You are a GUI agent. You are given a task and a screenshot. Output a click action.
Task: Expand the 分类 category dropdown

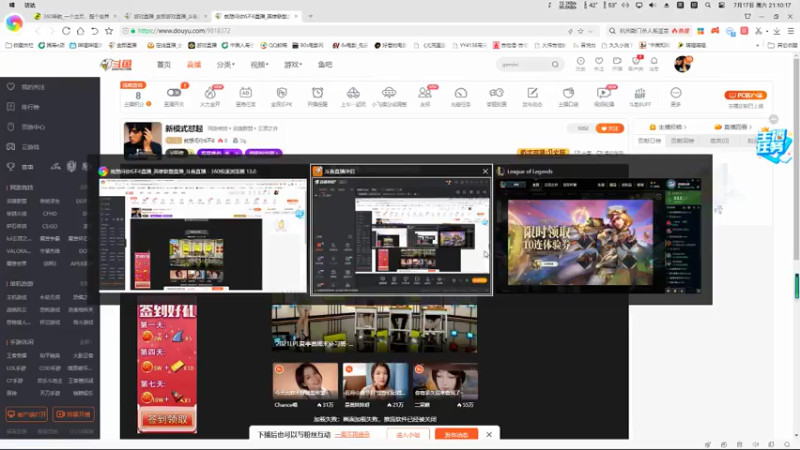point(226,65)
